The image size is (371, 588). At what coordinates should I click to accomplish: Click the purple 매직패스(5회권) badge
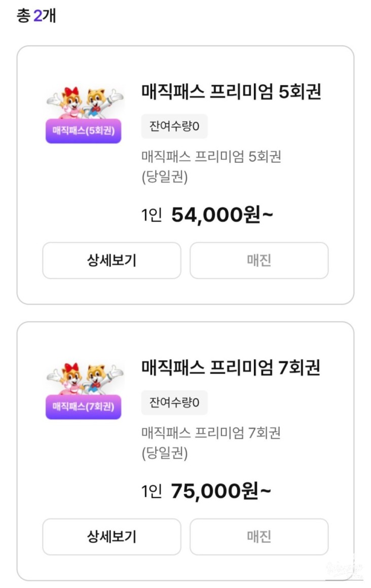coord(84,131)
